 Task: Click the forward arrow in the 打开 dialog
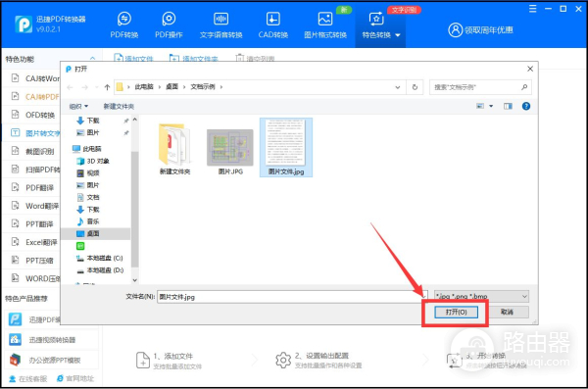(84, 87)
